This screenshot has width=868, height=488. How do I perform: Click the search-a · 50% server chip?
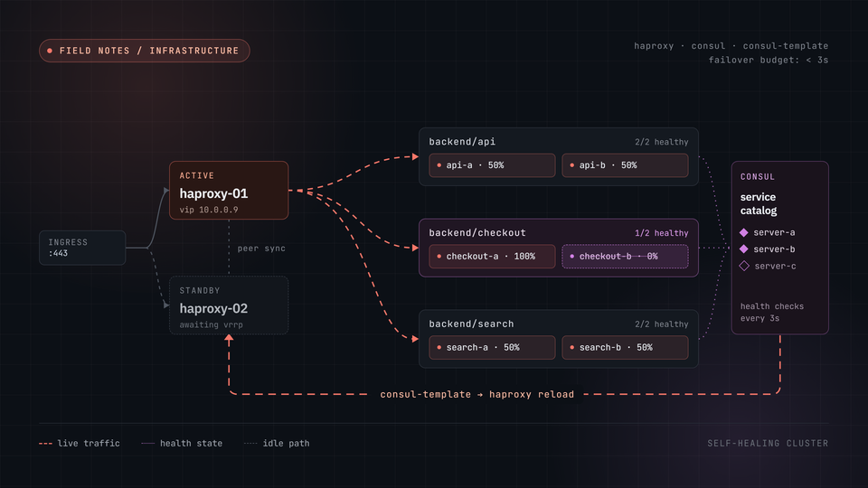(492, 347)
